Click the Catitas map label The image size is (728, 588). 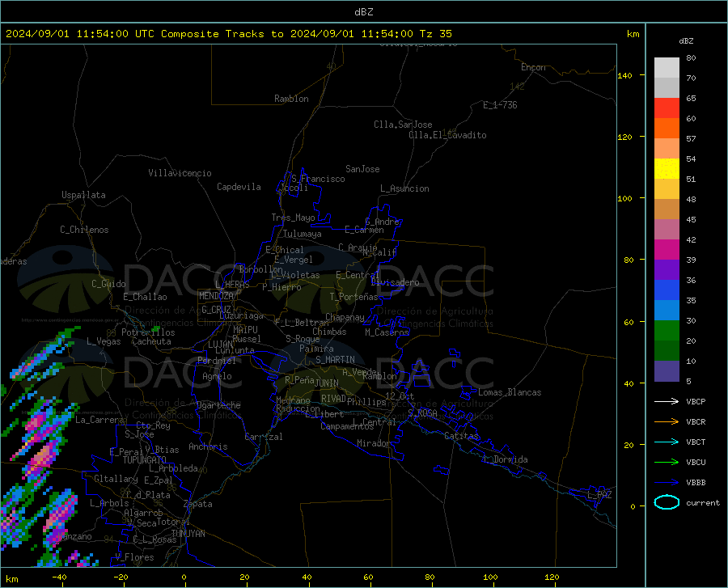click(x=461, y=436)
